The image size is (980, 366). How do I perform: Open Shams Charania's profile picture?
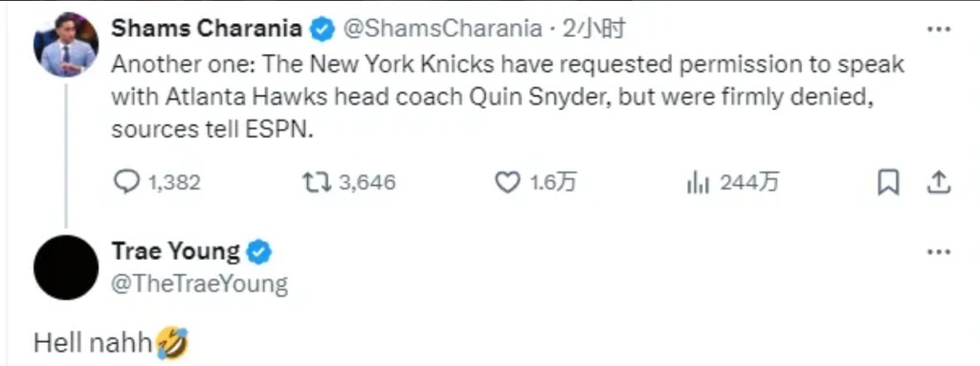point(66,44)
